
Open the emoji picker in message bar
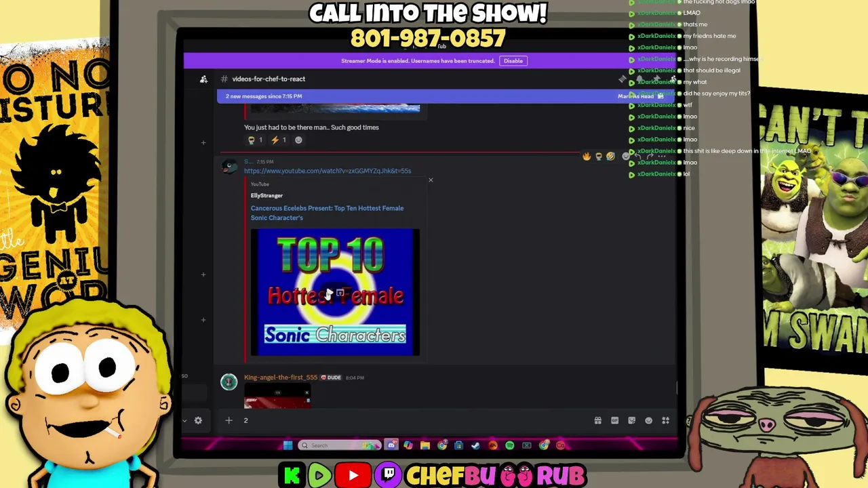[649, 421]
